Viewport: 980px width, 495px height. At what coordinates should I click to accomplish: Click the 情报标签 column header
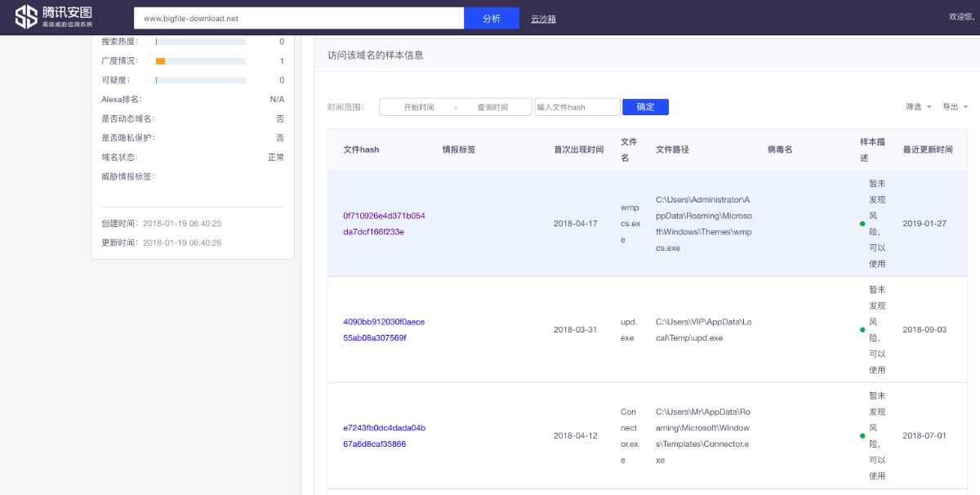pyautogui.click(x=459, y=149)
